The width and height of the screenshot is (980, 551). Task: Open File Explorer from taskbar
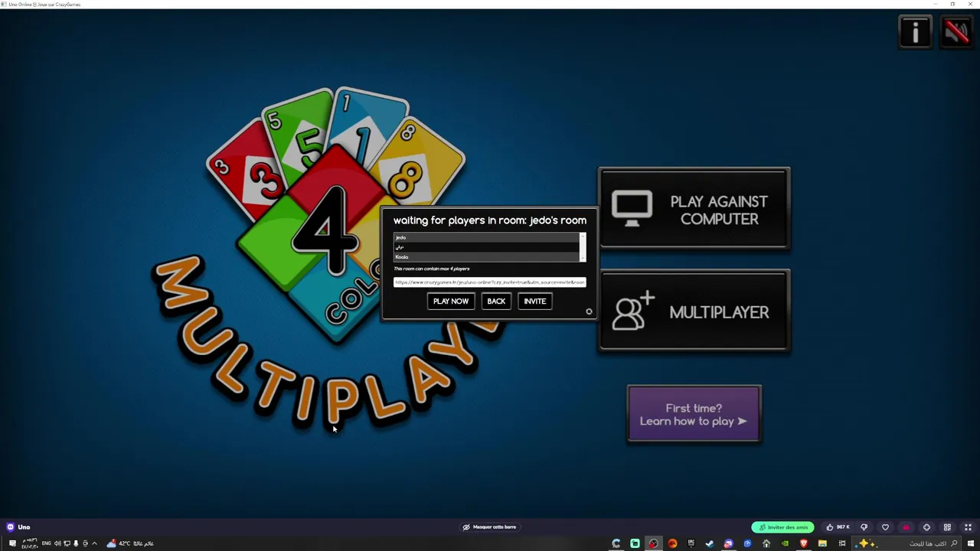pos(822,543)
